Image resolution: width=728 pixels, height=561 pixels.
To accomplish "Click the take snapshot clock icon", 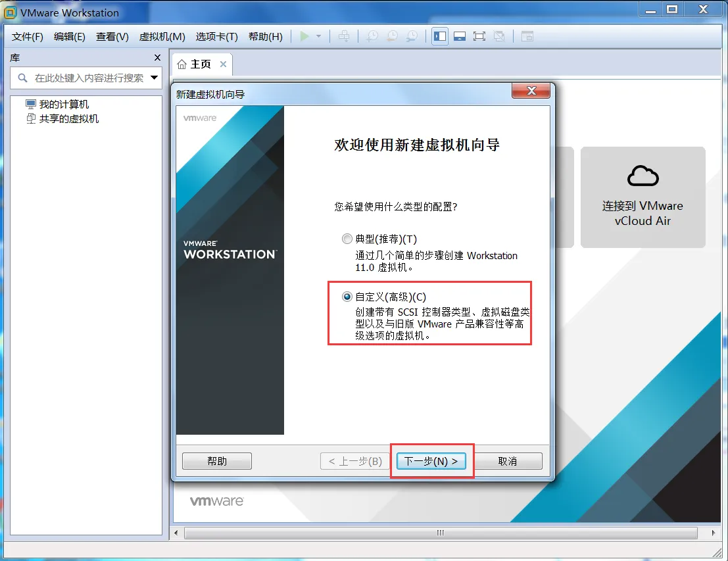I will [x=372, y=36].
